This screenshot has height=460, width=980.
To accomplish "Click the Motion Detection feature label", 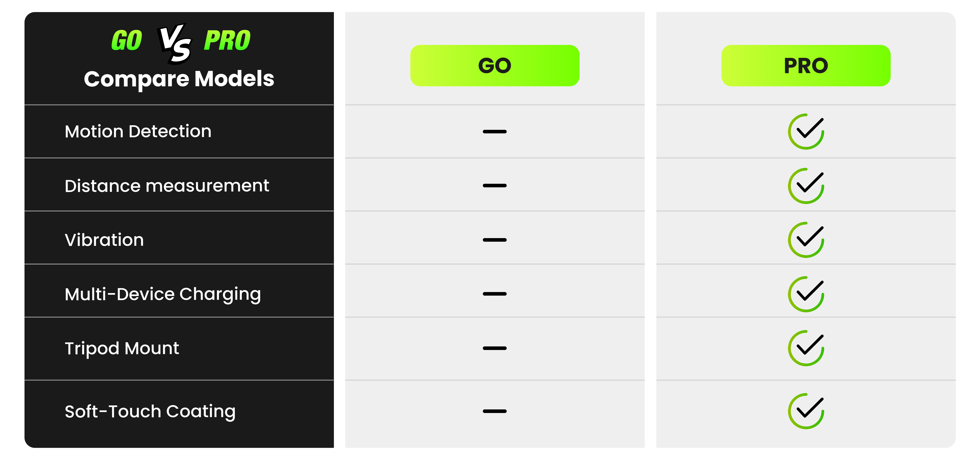I will coord(138,132).
